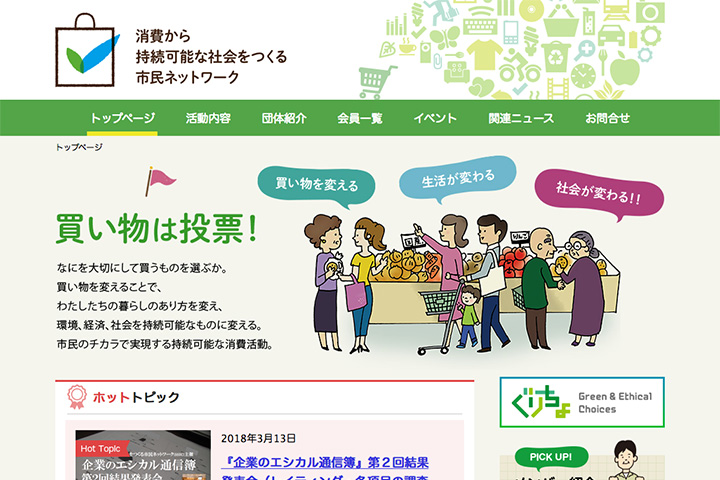Click the clock icon in header graphic
The height and width of the screenshot is (480, 720).
click(583, 75)
